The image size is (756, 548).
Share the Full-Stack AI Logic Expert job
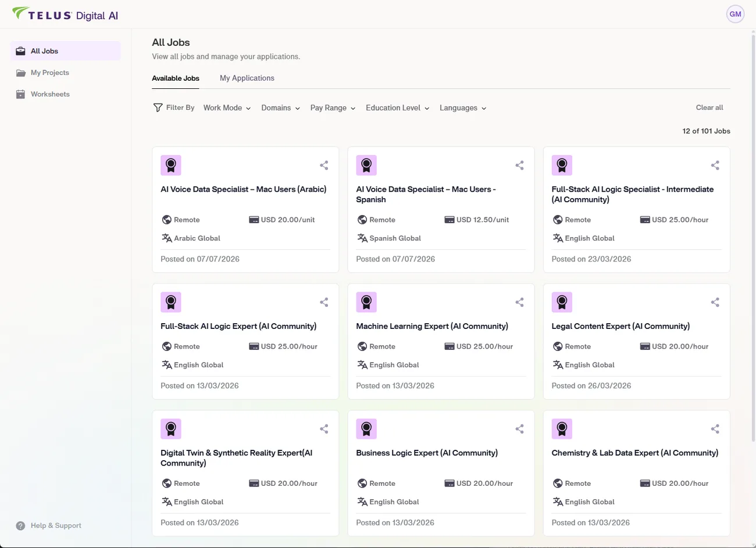coord(324,302)
